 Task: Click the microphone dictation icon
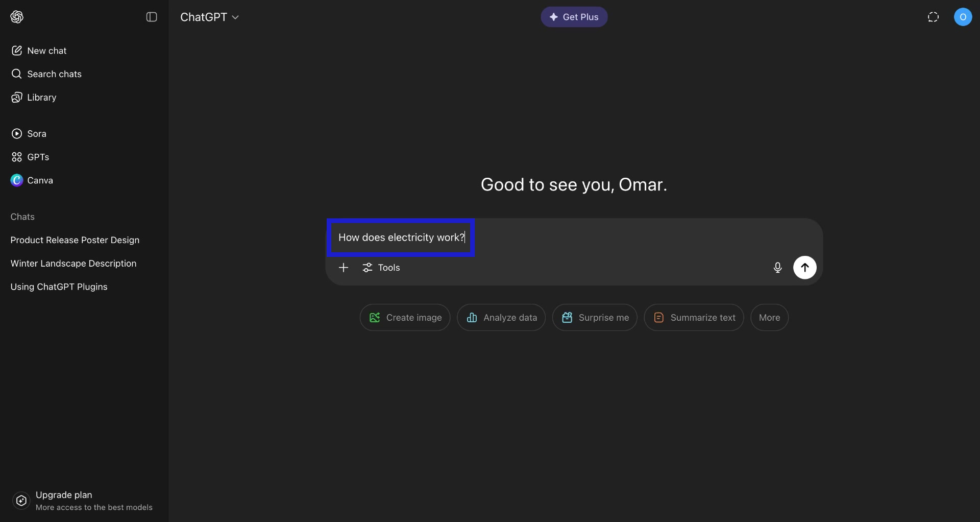tap(777, 267)
